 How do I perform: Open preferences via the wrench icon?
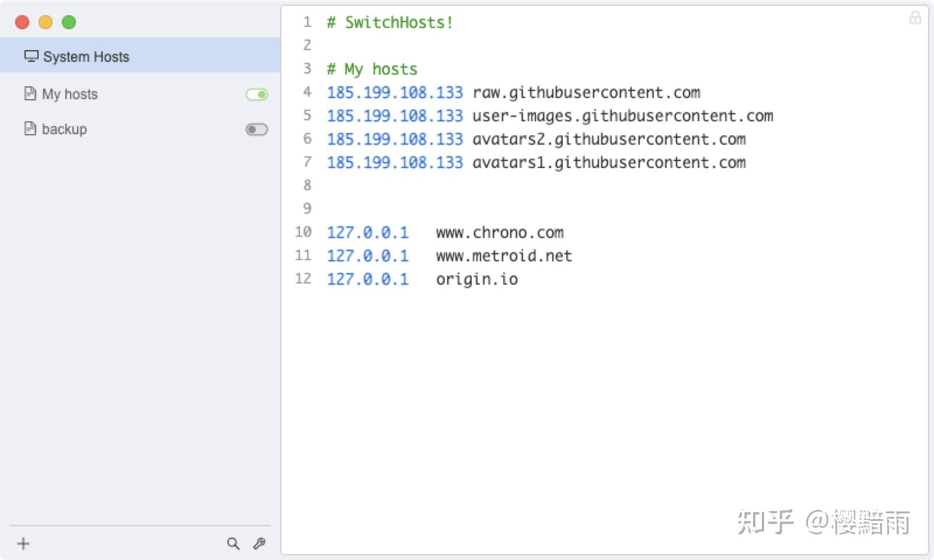click(260, 544)
